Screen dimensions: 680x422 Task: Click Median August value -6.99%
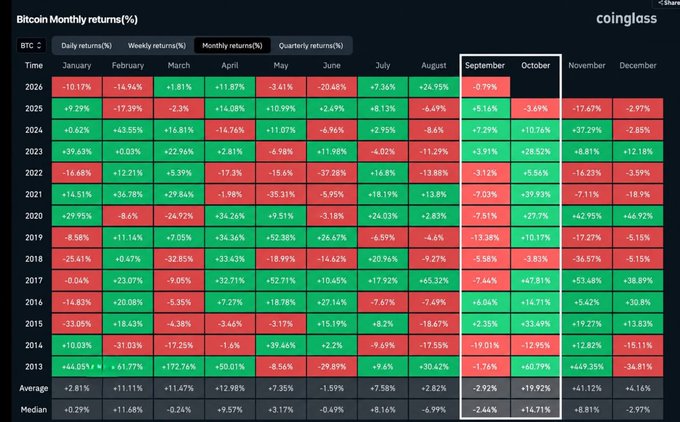click(x=434, y=409)
